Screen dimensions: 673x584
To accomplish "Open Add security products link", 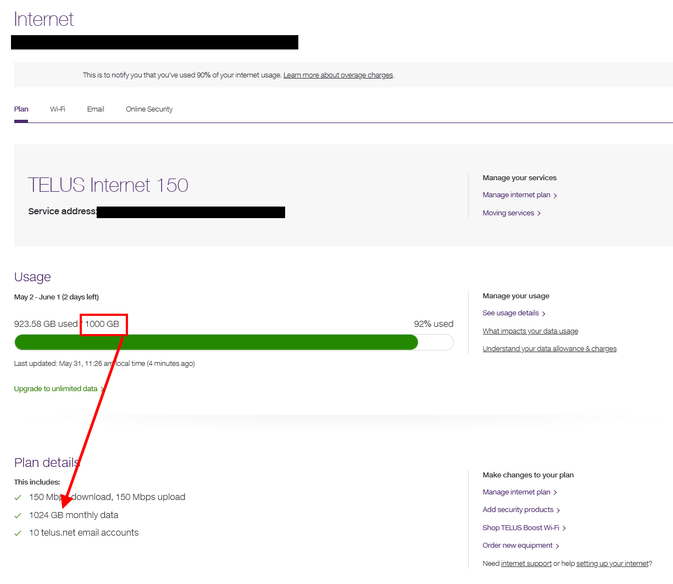I will coord(519,510).
